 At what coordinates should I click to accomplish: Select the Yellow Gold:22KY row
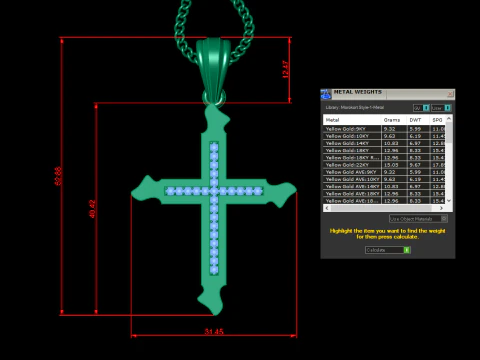tap(384, 165)
